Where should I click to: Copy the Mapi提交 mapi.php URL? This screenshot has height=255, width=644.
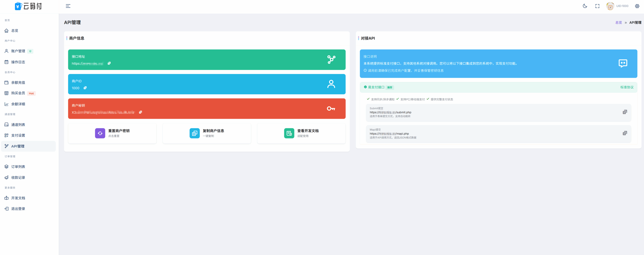(625, 133)
